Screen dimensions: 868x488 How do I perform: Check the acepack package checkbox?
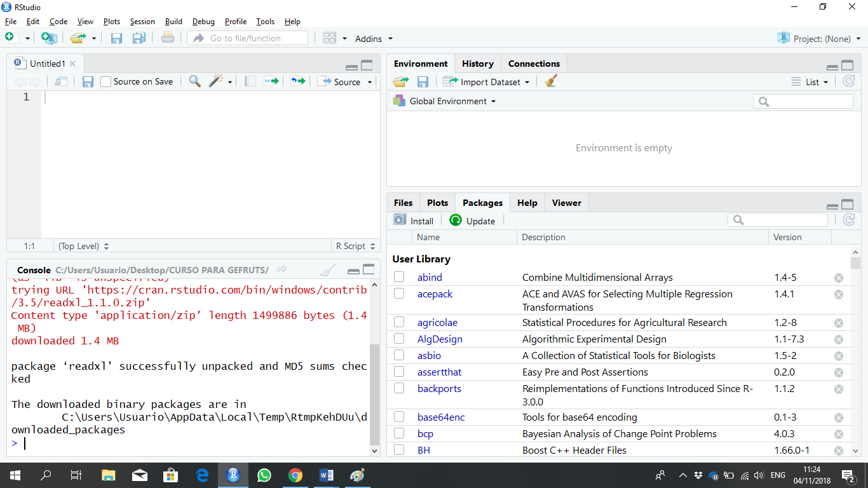coord(399,294)
